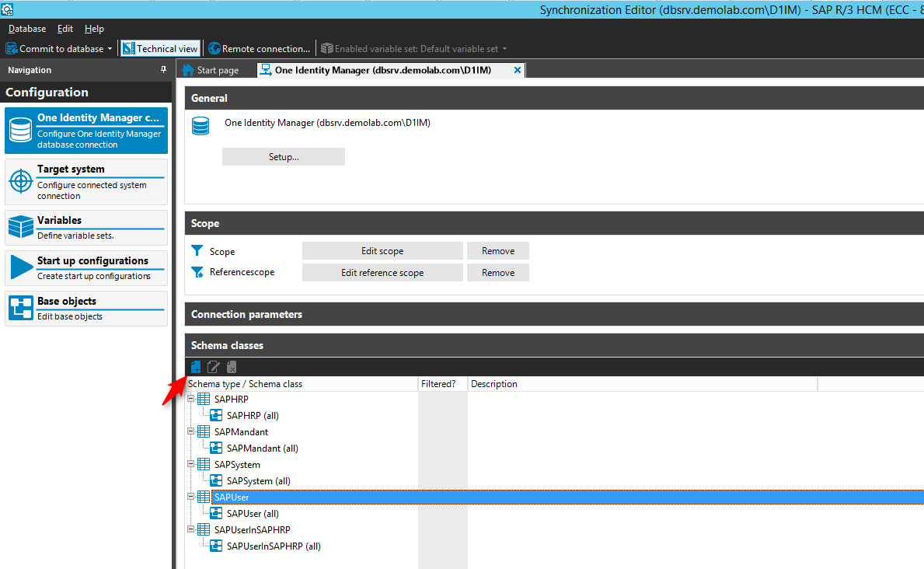This screenshot has width=924, height=569.
Task: Click the Start up configurations play icon
Action: click(x=22, y=267)
